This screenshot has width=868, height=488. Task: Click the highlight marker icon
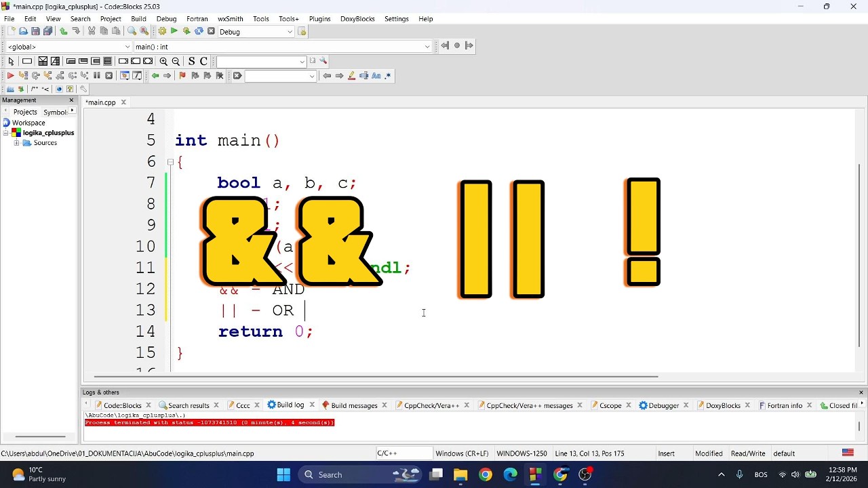click(x=351, y=75)
